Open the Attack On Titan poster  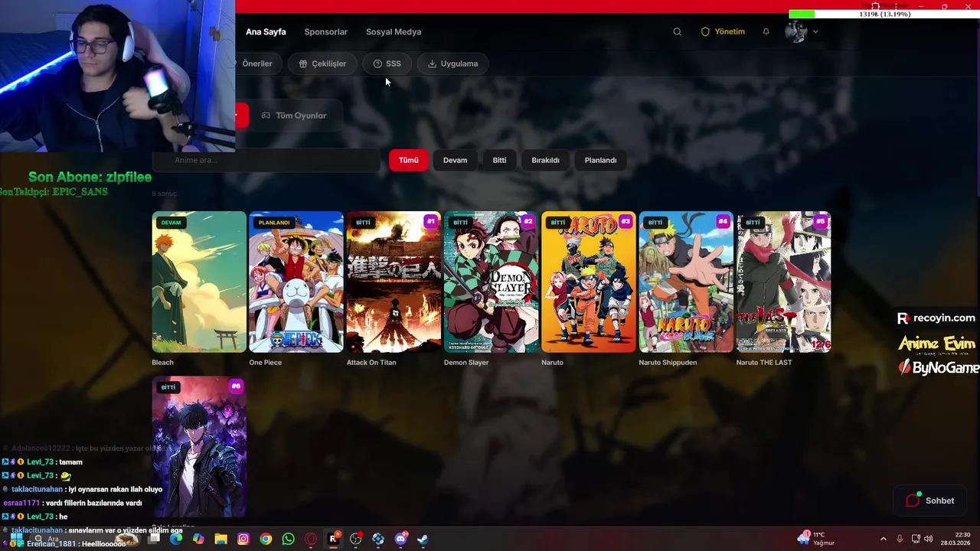[394, 282]
